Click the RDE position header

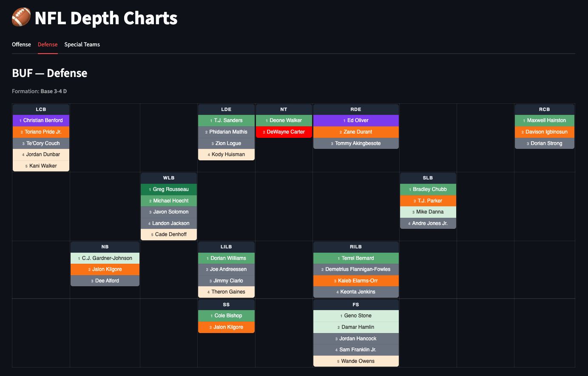click(356, 109)
